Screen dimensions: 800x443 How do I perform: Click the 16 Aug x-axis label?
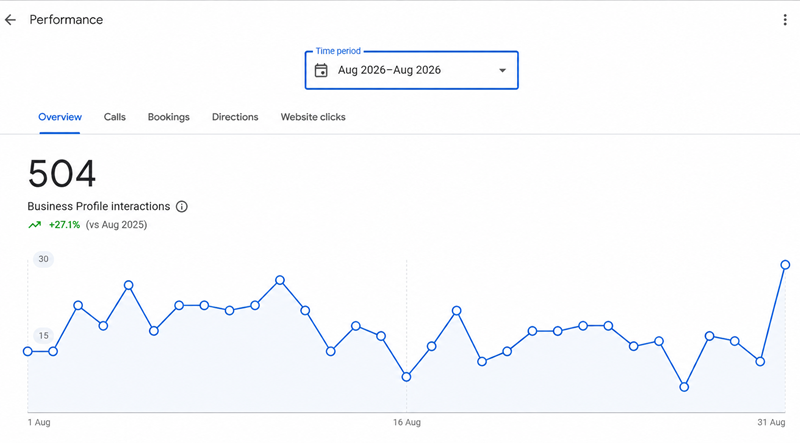coord(407,422)
